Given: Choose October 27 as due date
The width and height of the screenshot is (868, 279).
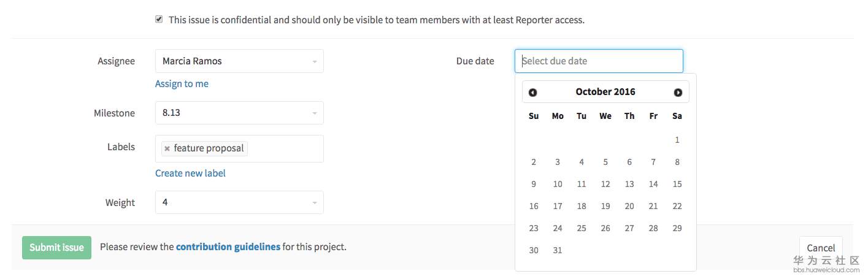Looking at the screenshot, I should coord(629,228).
